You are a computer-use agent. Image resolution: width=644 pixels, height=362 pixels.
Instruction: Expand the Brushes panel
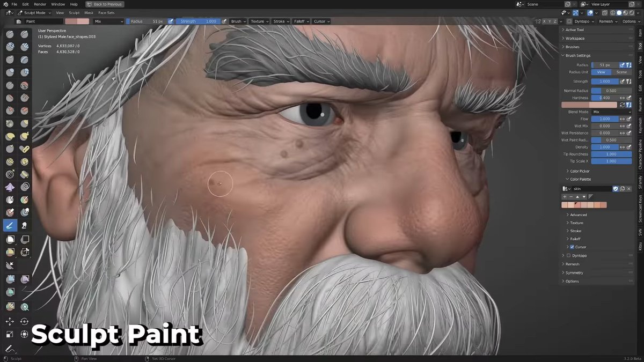coord(596,47)
